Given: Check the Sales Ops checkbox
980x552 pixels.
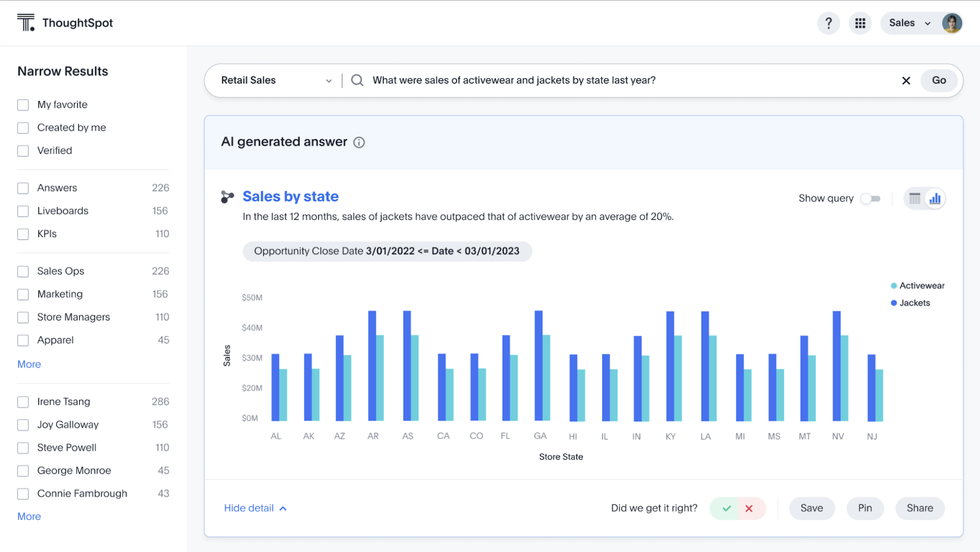Looking at the screenshot, I should pos(23,271).
